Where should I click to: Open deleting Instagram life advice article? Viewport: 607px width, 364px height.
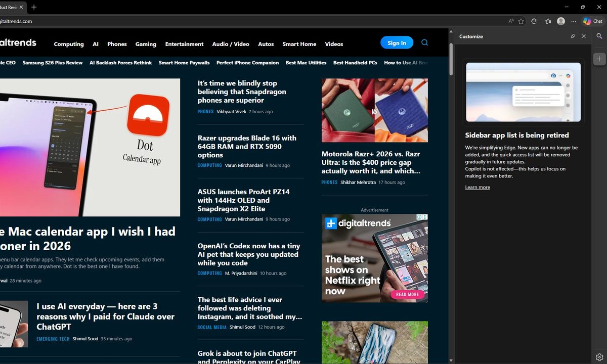point(250,308)
